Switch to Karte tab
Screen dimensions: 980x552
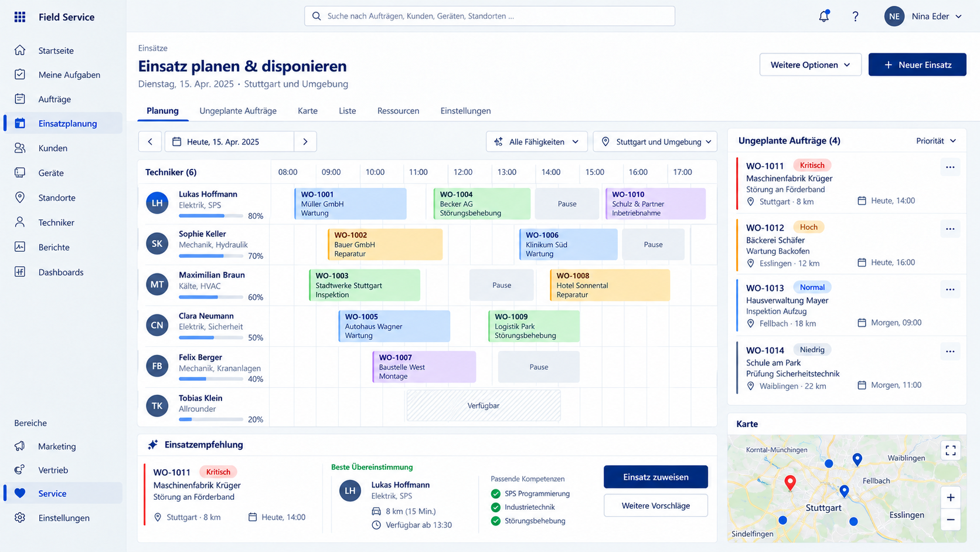(x=308, y=111)
